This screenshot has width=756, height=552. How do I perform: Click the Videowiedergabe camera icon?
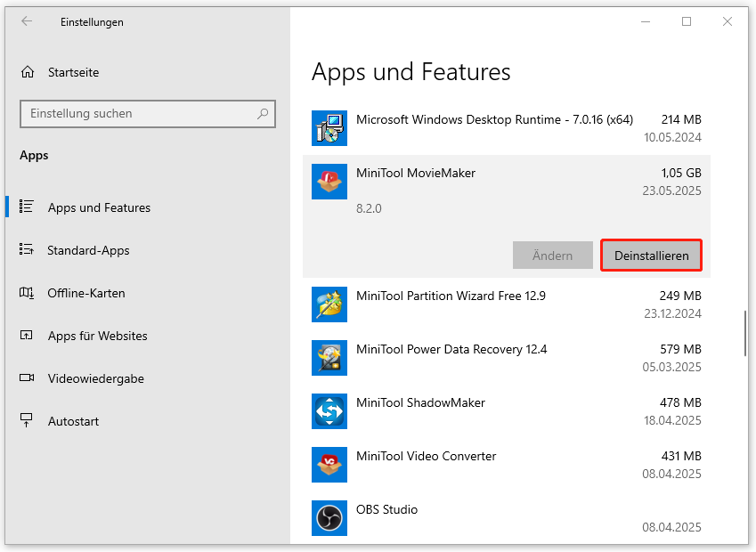pos(27,377)
